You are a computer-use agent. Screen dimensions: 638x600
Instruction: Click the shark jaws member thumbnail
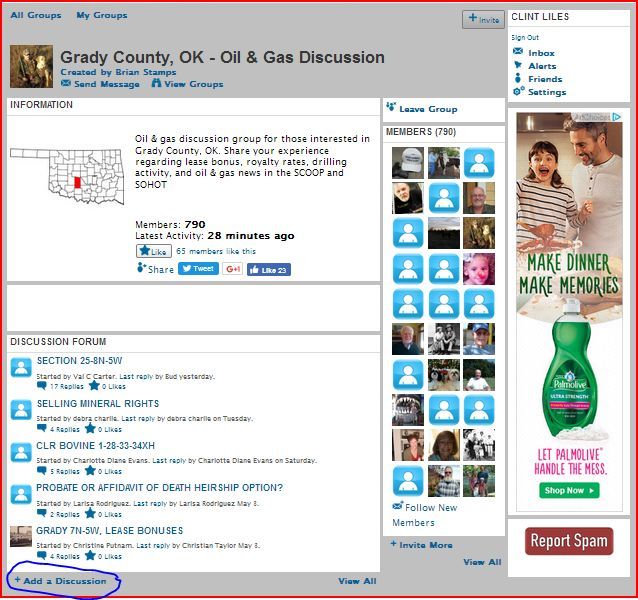point(408,410)
